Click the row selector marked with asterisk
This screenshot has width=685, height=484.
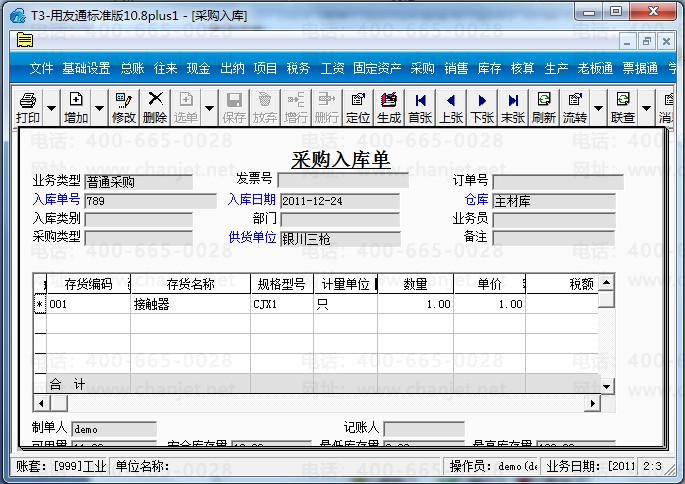pos(40,304)
